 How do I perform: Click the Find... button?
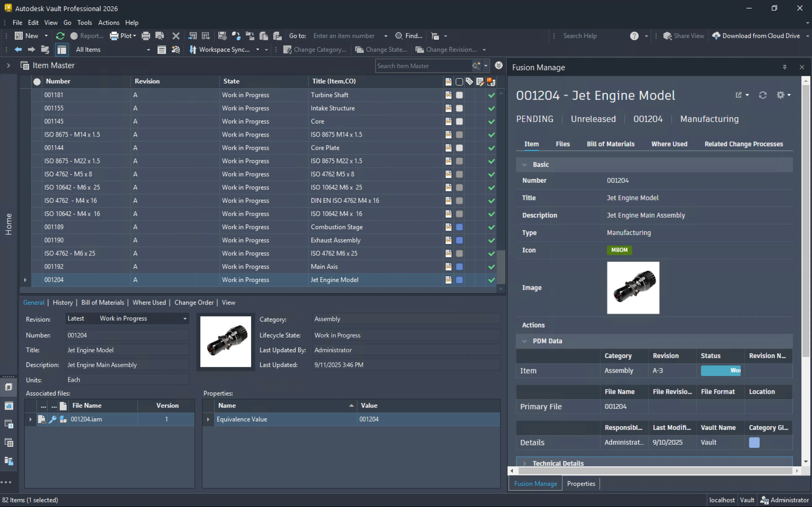tap(409, 36)
